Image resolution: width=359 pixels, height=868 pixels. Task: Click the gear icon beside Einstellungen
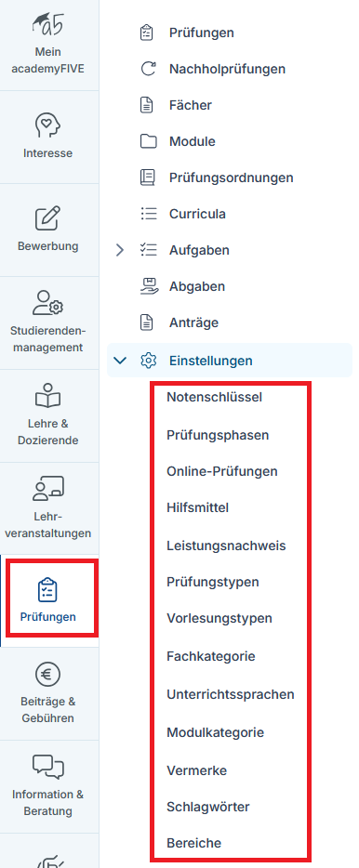pyautogui.click(x=148, y=361)
